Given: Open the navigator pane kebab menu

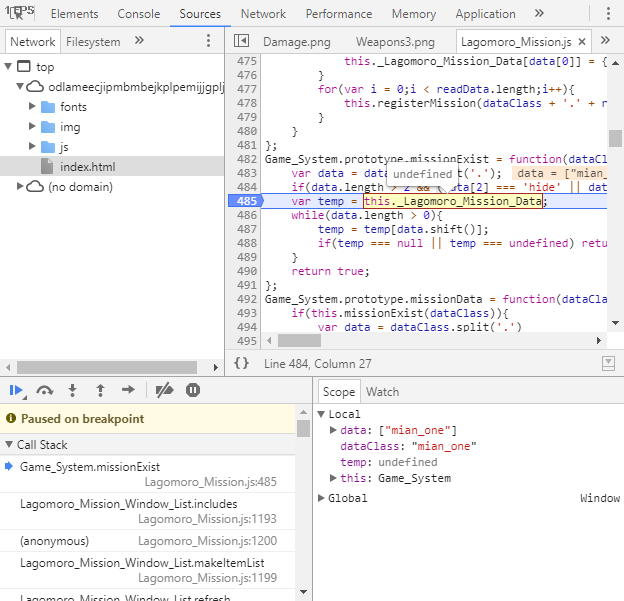Looking at the screenshot, I should 208,41.
